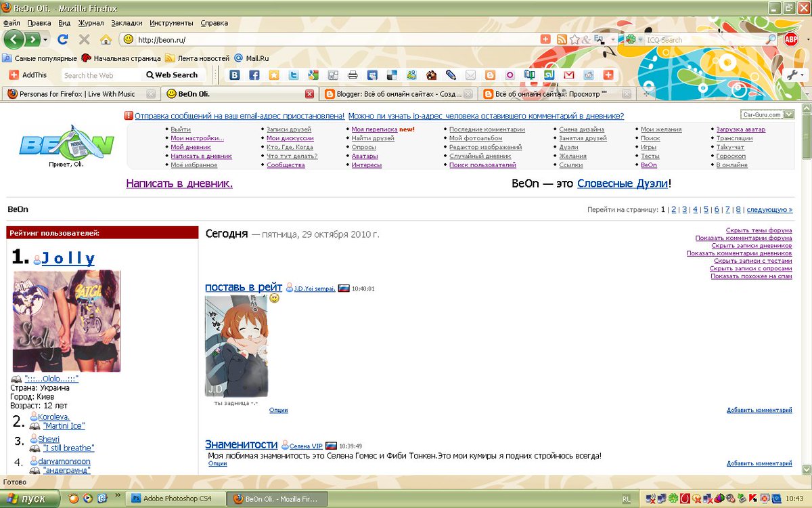
Task: Click the red alert icon before notice
Action: 129,116
